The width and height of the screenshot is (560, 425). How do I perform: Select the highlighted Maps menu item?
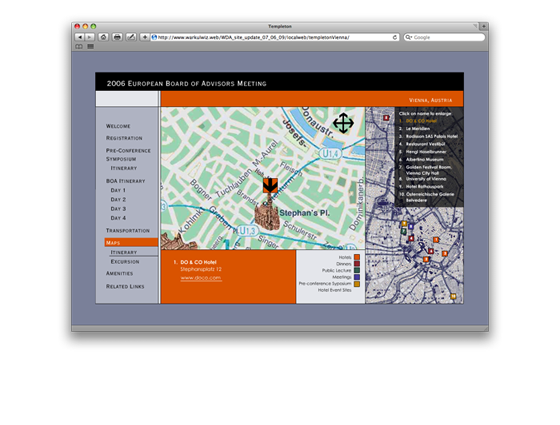(x=131, y=242)
